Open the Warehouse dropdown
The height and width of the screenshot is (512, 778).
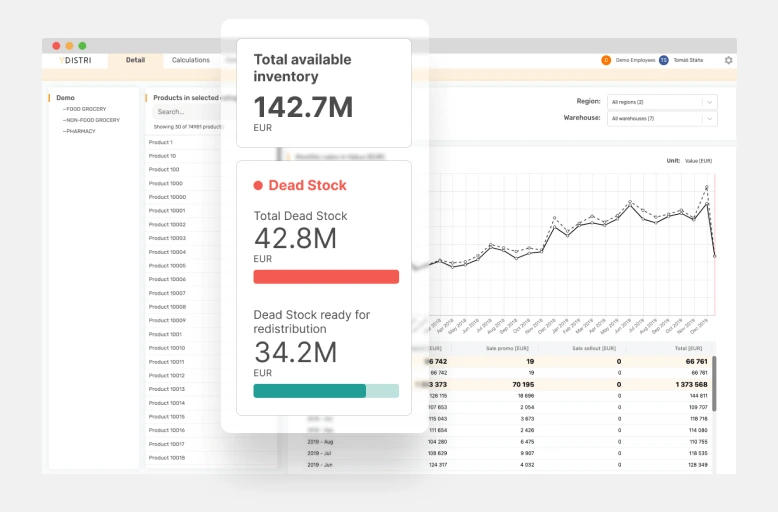662,119
